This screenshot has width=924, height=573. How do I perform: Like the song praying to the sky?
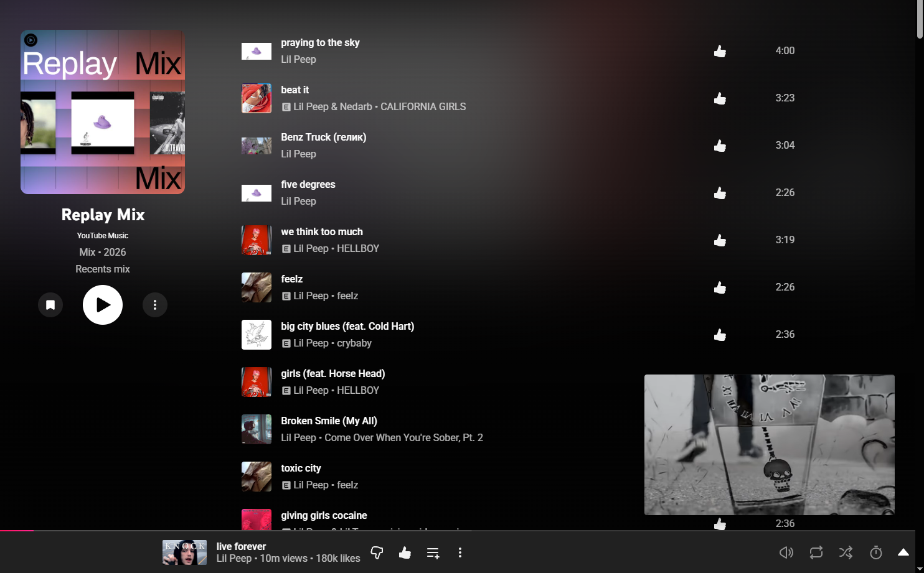tap(720, 51)
